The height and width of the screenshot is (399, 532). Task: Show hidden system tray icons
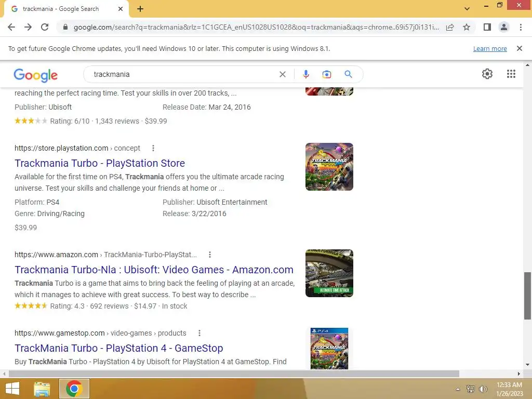tap(458, 389)
